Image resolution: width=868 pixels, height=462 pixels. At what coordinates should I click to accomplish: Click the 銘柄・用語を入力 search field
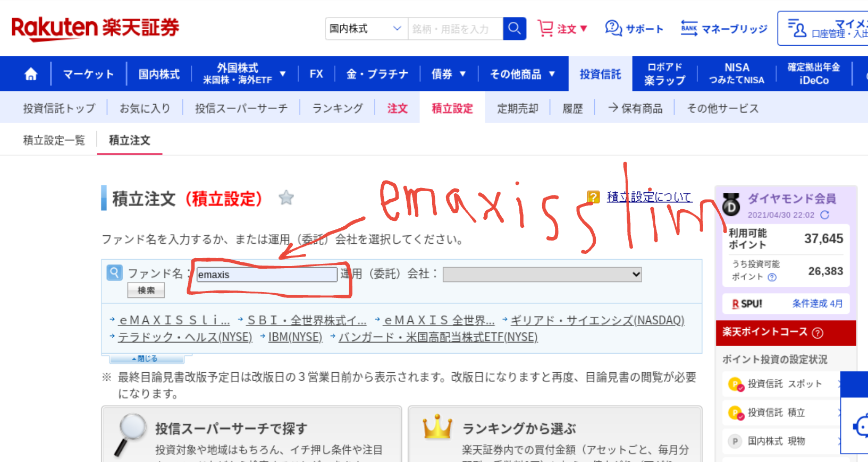(x=456, y=29)
